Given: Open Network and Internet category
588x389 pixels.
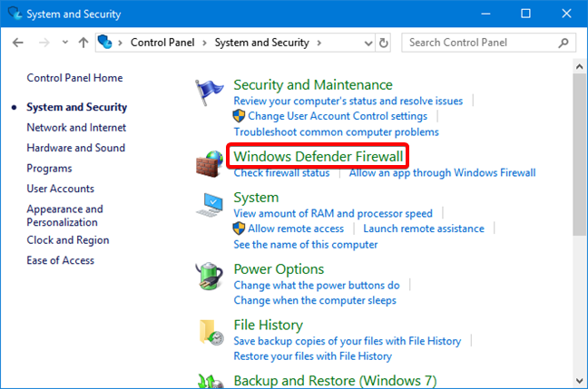Looking at the screenshot, I should pos(76,128).
